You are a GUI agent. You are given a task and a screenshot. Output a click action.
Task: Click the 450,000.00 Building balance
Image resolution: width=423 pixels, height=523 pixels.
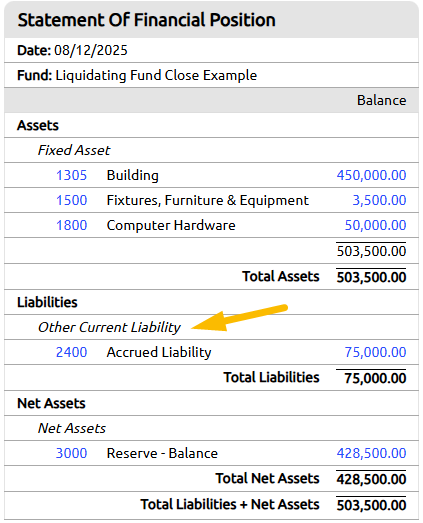coord(371,175)
